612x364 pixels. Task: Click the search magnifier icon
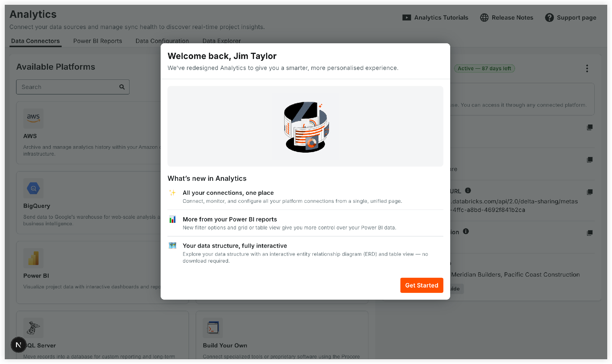pyautogui.click(x=122, y=87)
